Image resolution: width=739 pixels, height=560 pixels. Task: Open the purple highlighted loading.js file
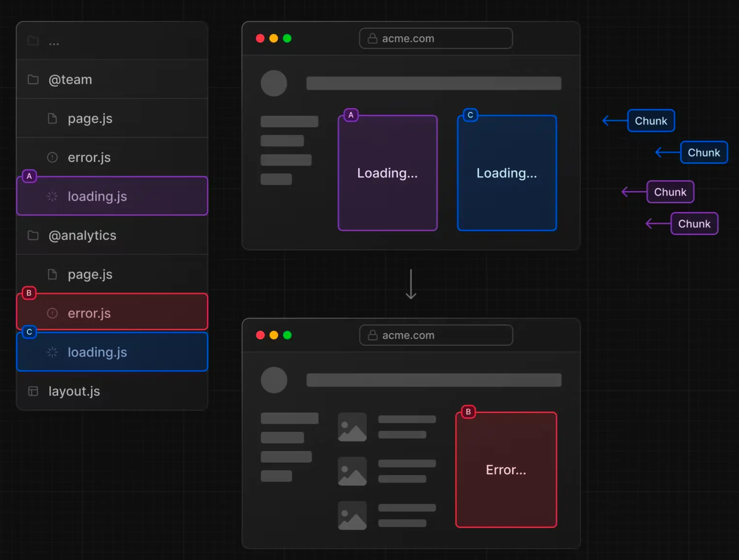coord(112,196)
